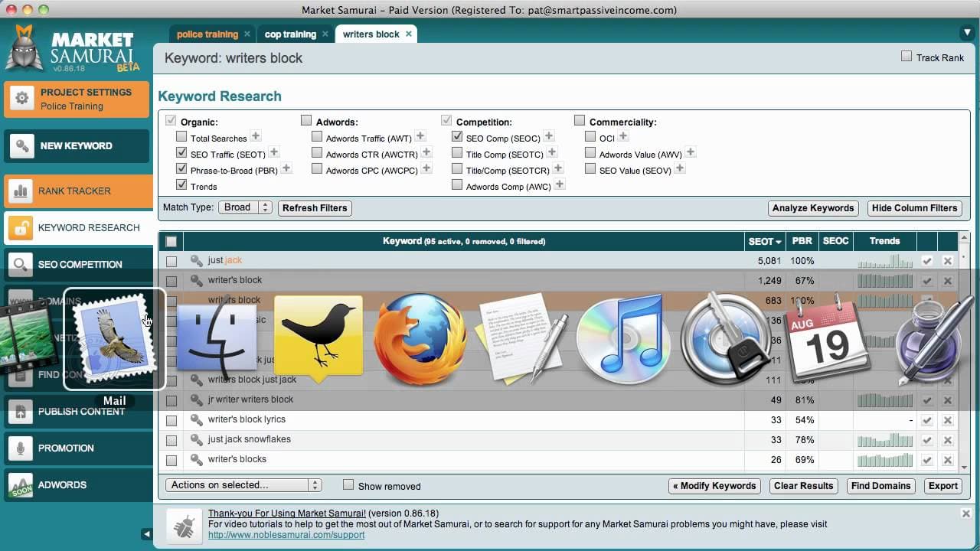Viewport: 980px width, 551px height.
Task: Open the Adwords module in sidebar
Action: (77, 484)
